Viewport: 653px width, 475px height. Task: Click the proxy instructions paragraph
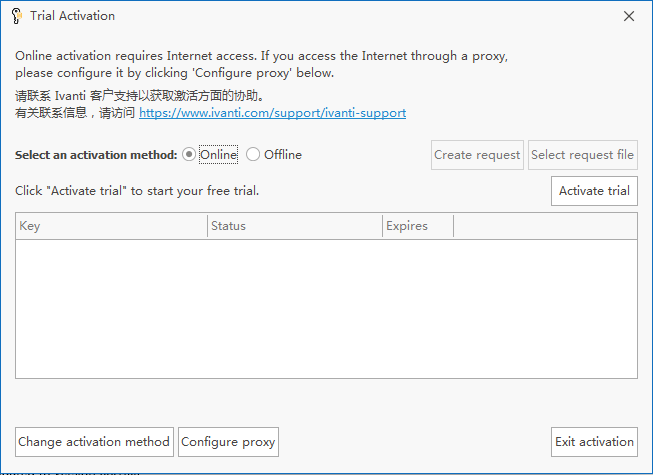point(262,64)
